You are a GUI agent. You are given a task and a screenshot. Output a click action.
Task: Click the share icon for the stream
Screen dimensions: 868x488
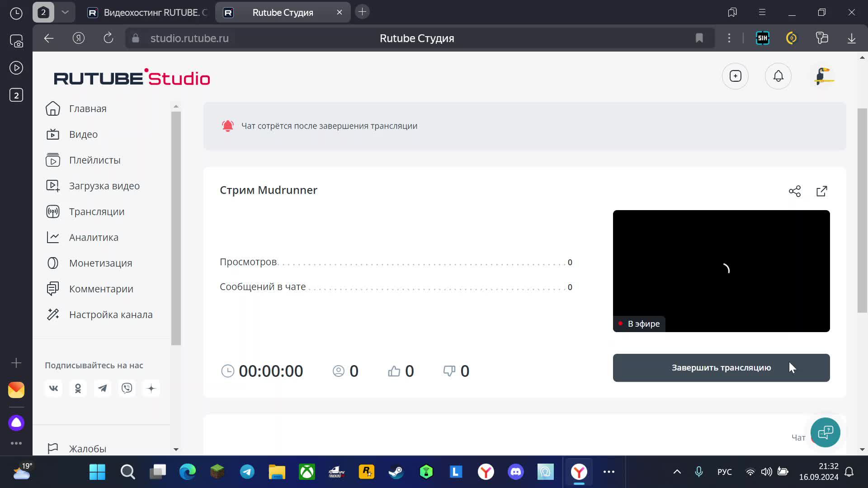tap(794, 191)
